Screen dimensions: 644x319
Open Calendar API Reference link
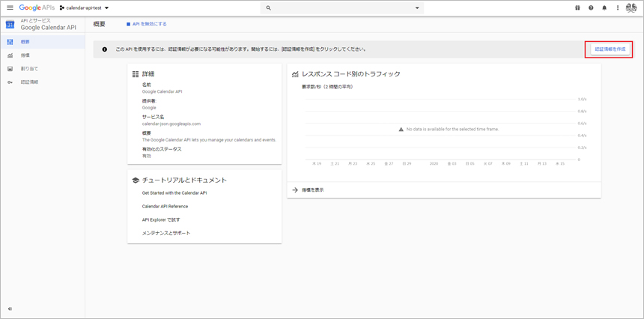click(165, 207)
